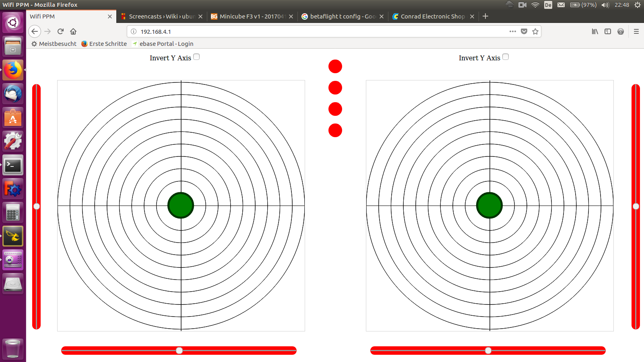Open the Meistbesucht bookmarks folder
Image resolution: width=644 pixels, height=362 pixels.
click(x=54, y=44)
